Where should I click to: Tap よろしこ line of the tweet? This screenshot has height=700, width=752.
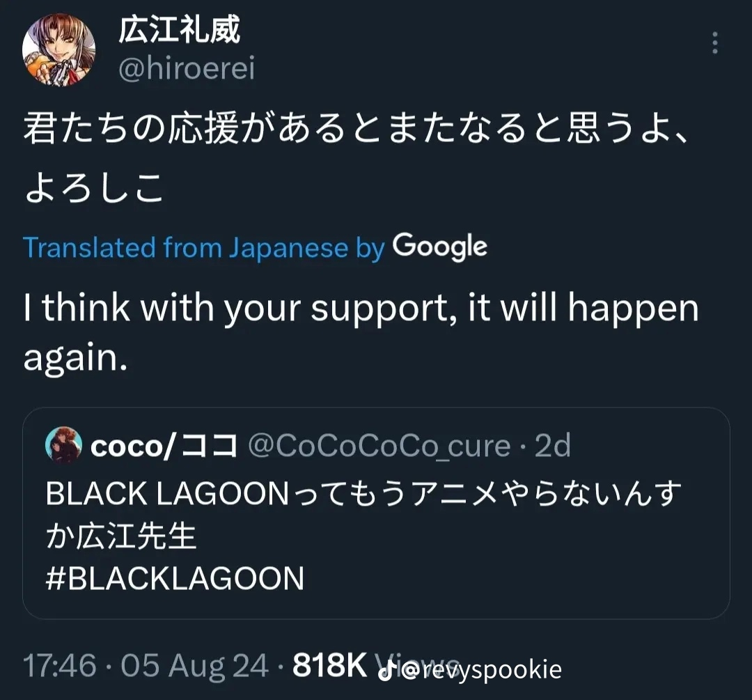(x=94, y=187)
